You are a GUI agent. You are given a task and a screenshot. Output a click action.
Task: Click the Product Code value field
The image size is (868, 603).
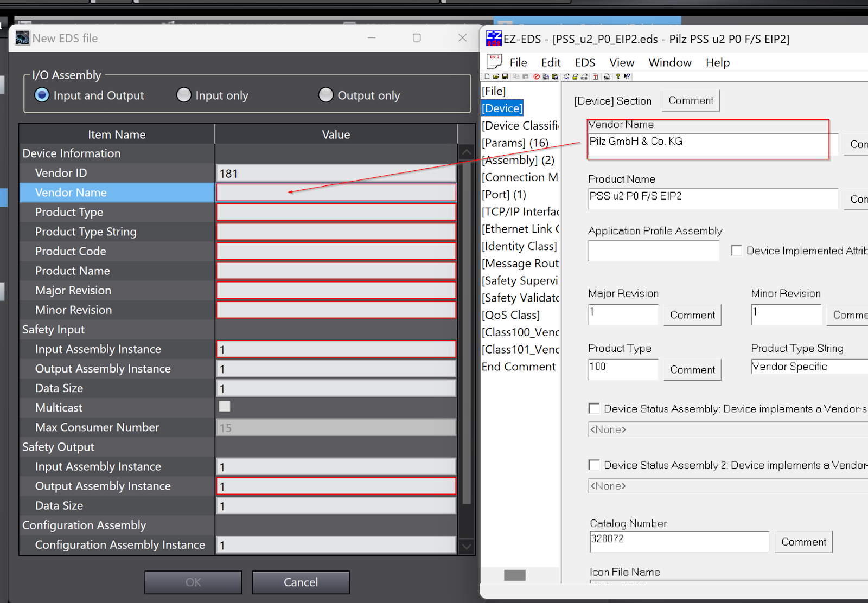click(336, 251)
